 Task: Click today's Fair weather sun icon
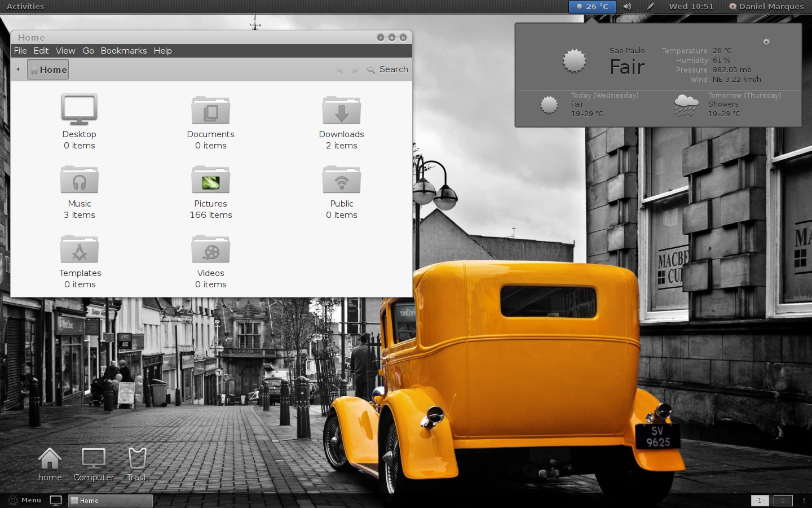point(549,105)
